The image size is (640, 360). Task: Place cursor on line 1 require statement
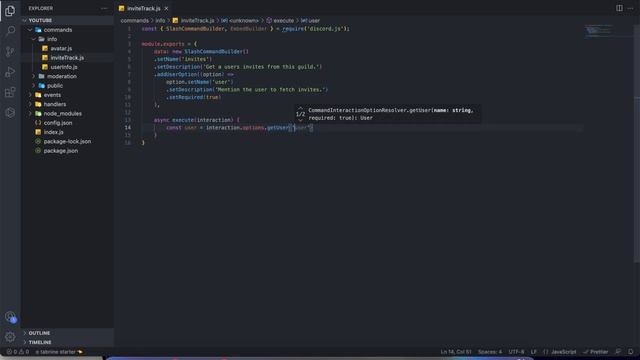pyautogui.click(x=316, y=29)
